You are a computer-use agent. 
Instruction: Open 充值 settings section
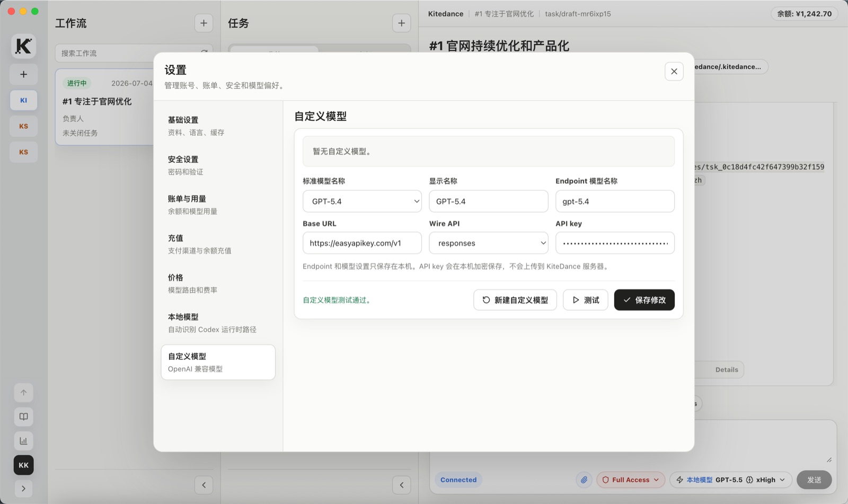tap(218, 244)
